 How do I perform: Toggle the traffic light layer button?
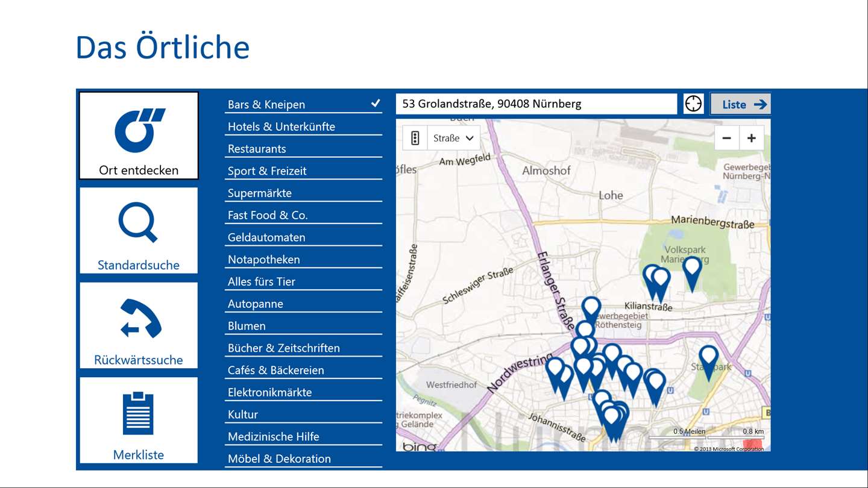(x=415, y=138)
